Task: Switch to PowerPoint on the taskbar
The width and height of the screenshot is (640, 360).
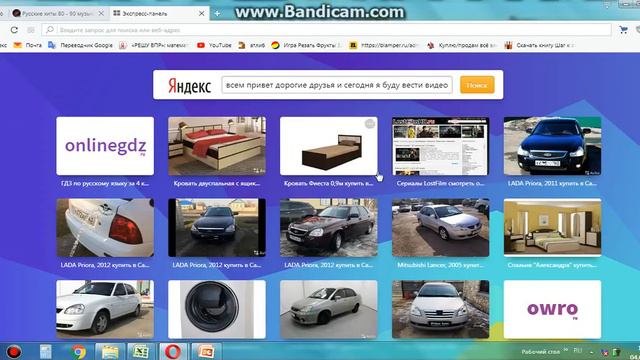Action: pyautogui.click(x=206, y=351)
